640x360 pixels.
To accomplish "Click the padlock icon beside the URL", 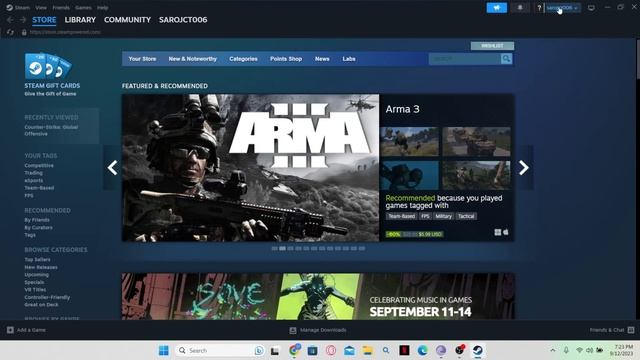I will tap(24, 32).
